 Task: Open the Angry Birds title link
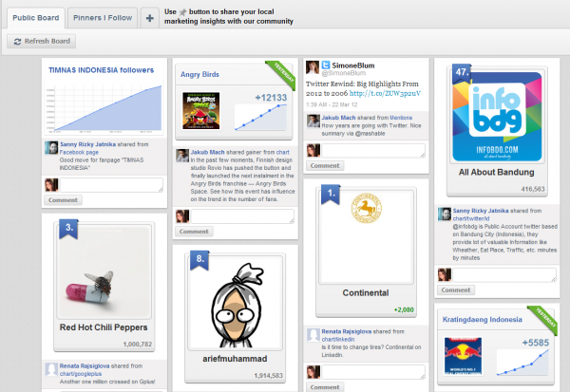[x=199, y=74]
